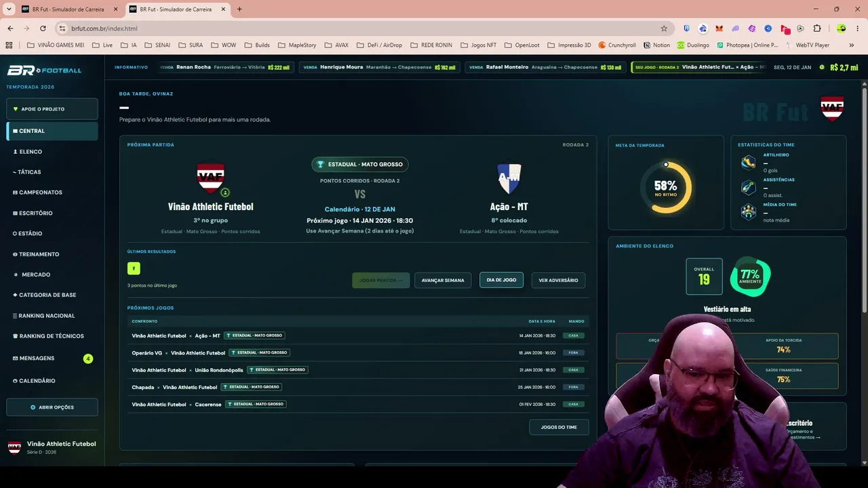Open the Mercado transfer market
The image size is (868, 488).
tap(52, 274)
